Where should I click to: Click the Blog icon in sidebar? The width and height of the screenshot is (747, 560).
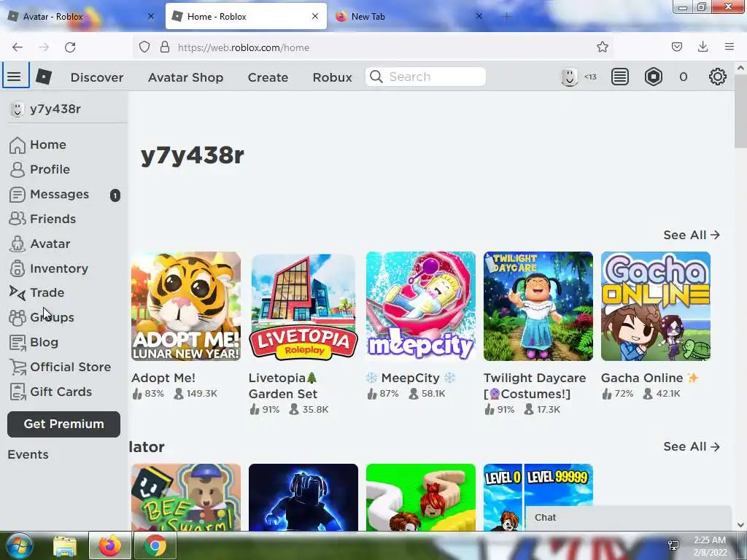point(18,343)
